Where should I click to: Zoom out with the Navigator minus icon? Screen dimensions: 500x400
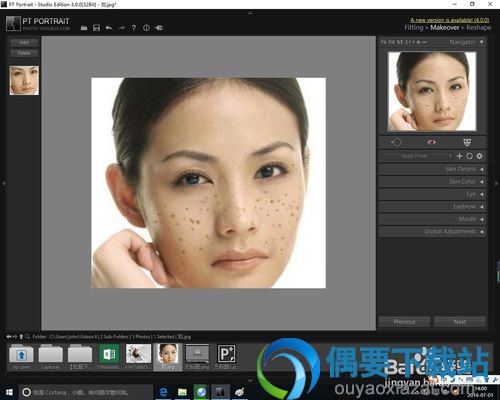pos(425,42)
